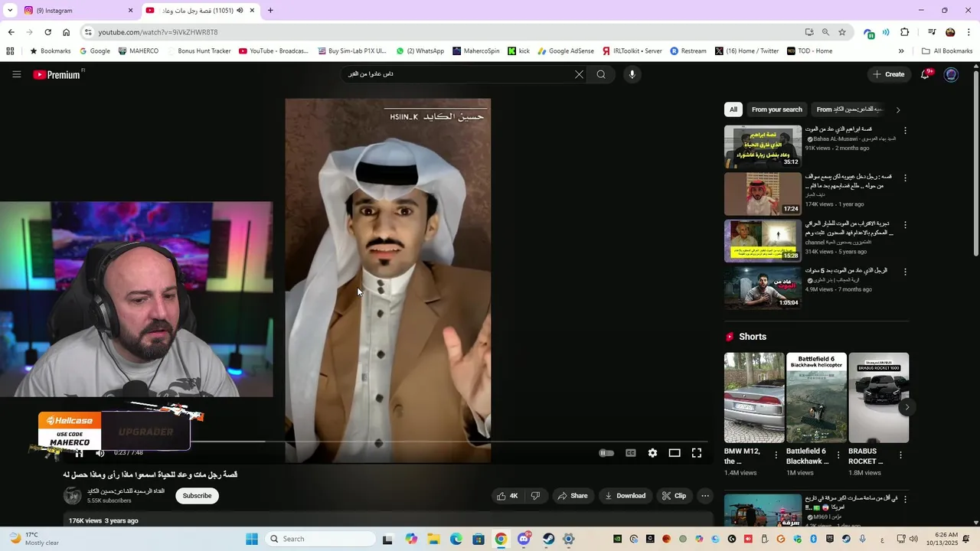This screenshot has width=980, height=551.
Task: Go to browser home page
Action: (x=67, y=32)
